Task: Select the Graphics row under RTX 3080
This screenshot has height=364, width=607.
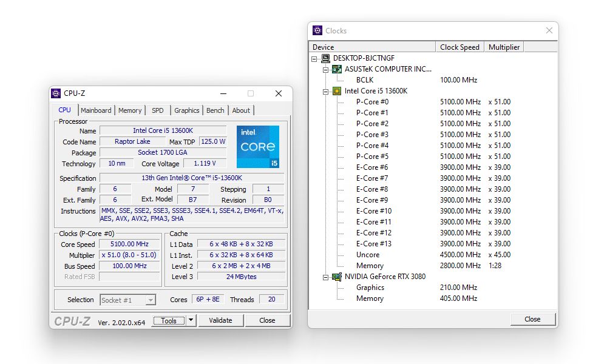Action: click(433, 288)
